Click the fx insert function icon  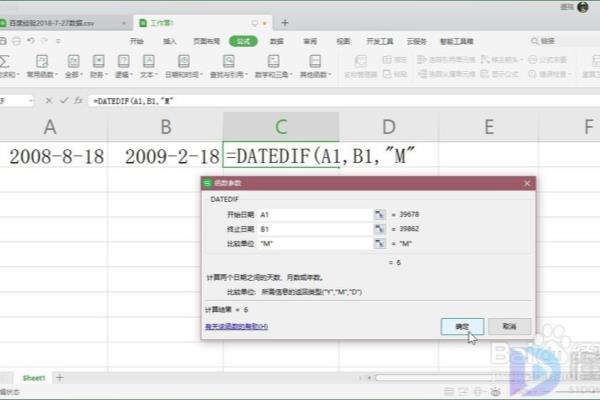[x=78, y=101]
